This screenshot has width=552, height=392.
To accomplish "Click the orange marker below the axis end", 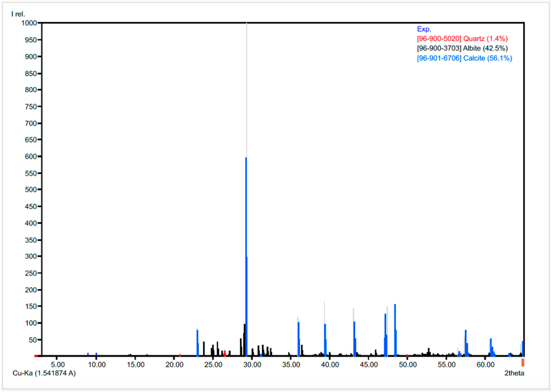I will [x=522, y=362].
